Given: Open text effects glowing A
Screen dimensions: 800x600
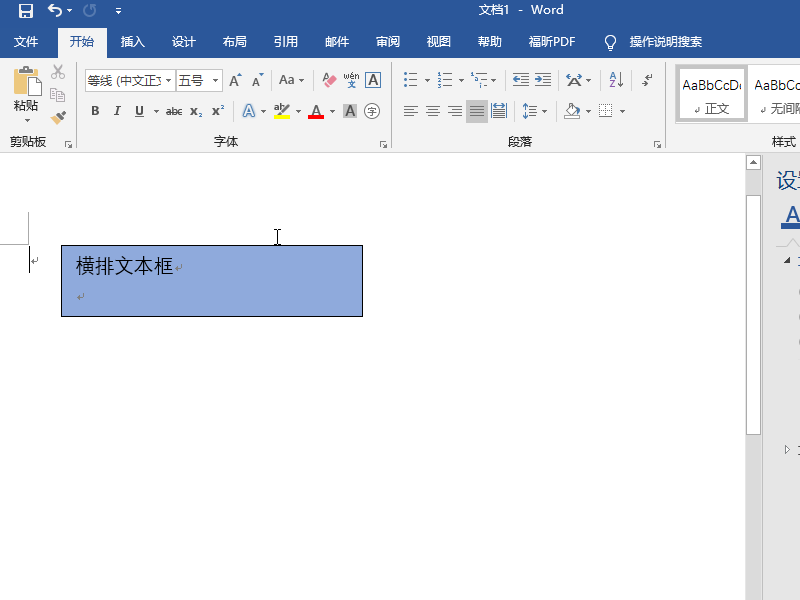Looking at the screenshot, I should pos(248,111).
